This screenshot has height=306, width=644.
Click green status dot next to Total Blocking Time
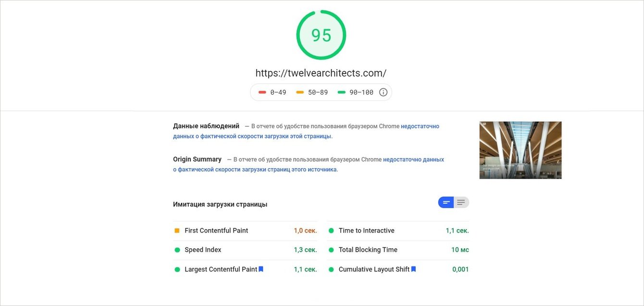(x=331, y=250)
